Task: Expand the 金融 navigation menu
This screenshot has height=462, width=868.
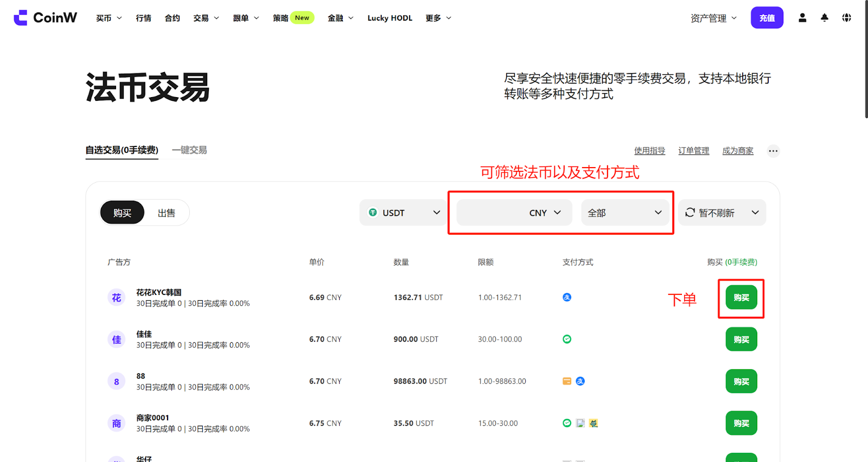Action: point(341,18)
